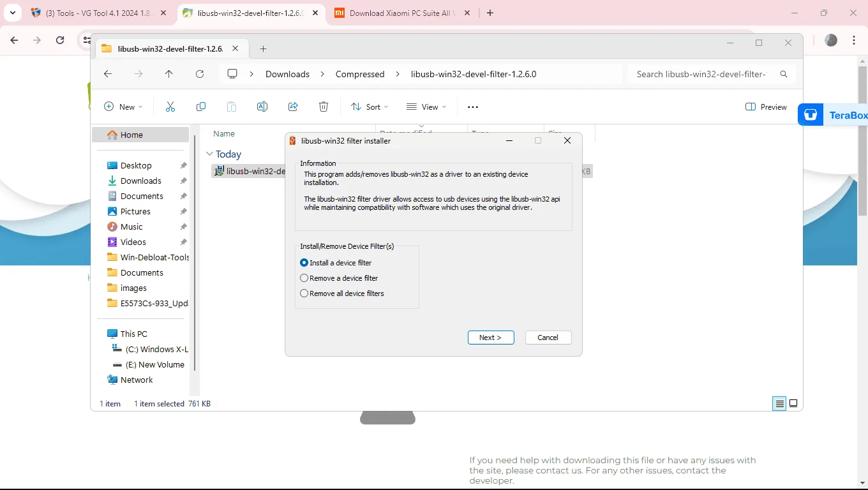Click the Next button in installer

pos(491,338)
